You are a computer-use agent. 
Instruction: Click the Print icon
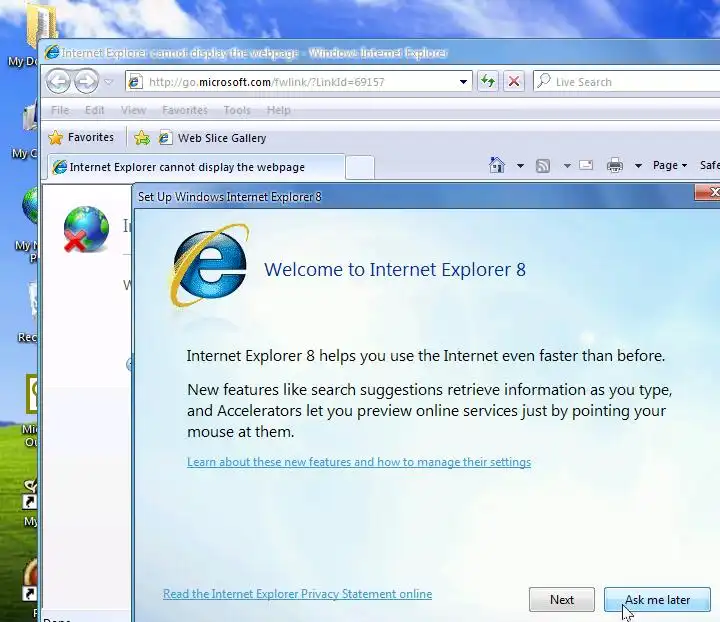pyautogui.click(x=614, y=165)
